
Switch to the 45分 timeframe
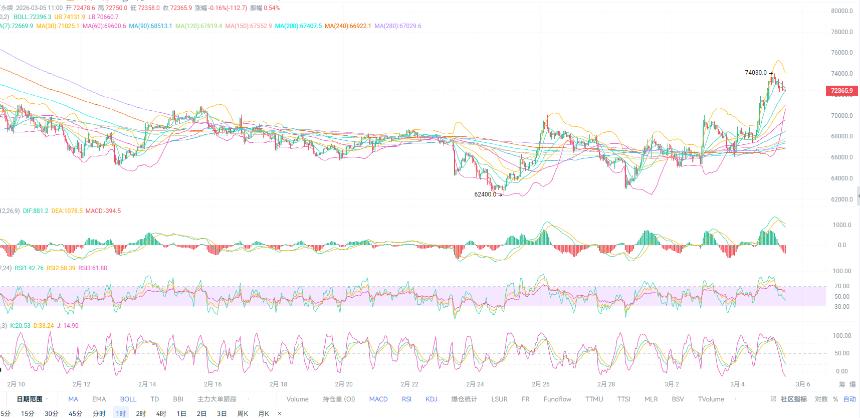[75, 413]
